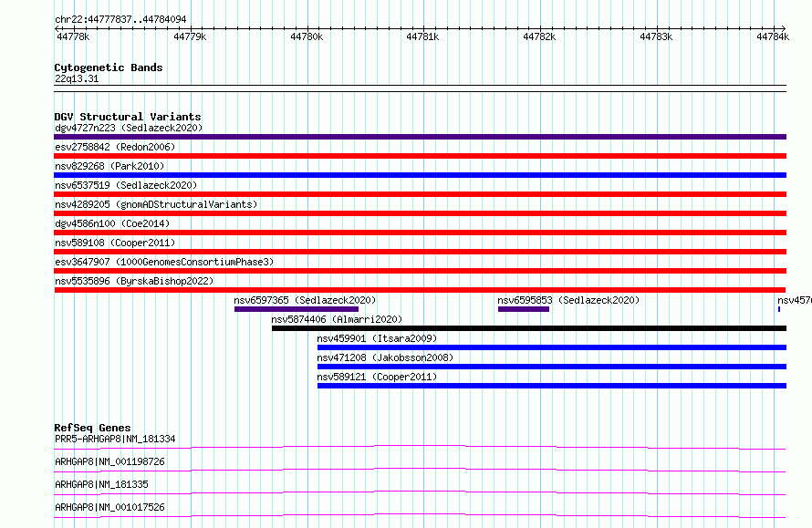Click the 44782k ruler tick label
This screenshot has height=528, width=812.
point(539,36)
